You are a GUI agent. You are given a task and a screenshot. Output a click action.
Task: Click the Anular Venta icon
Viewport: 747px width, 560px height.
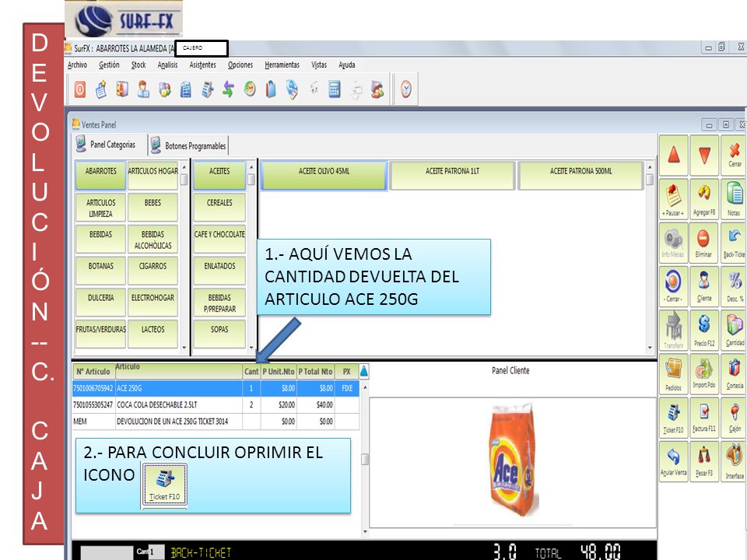[674, 461]
